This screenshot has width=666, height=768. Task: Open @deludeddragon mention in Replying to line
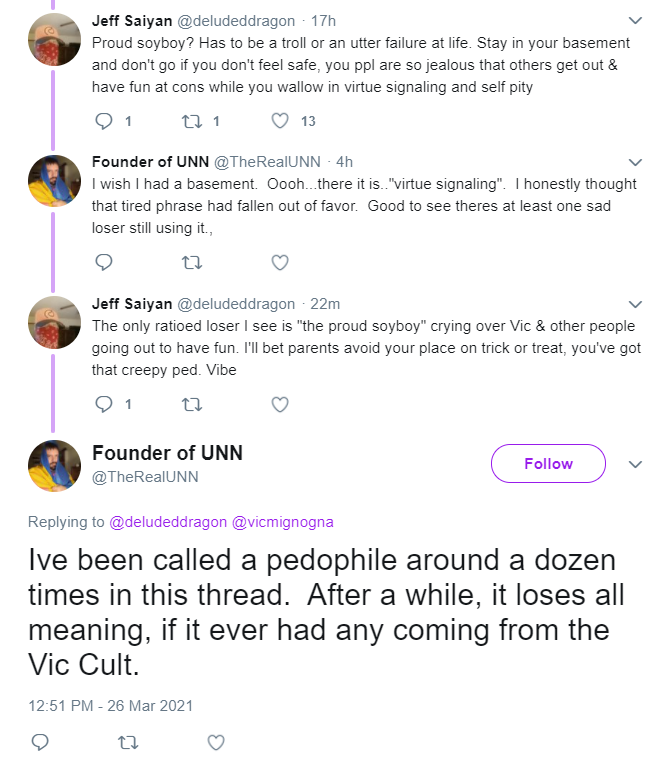click(168, 522)
